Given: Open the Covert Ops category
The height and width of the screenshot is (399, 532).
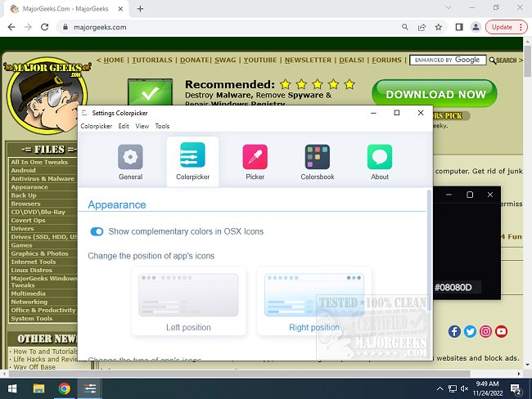Looking at the screenshot, I should 28,220.
